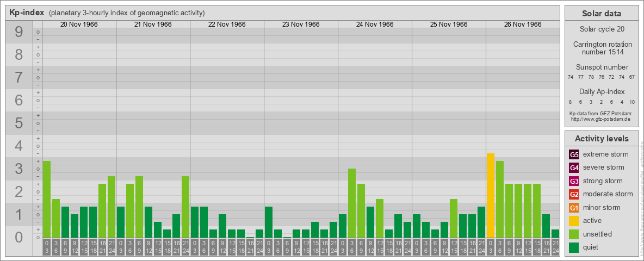Viewport: 644px width, 261px height.
Task: Click the sunspot value 77
Action: tap(581, 77)
